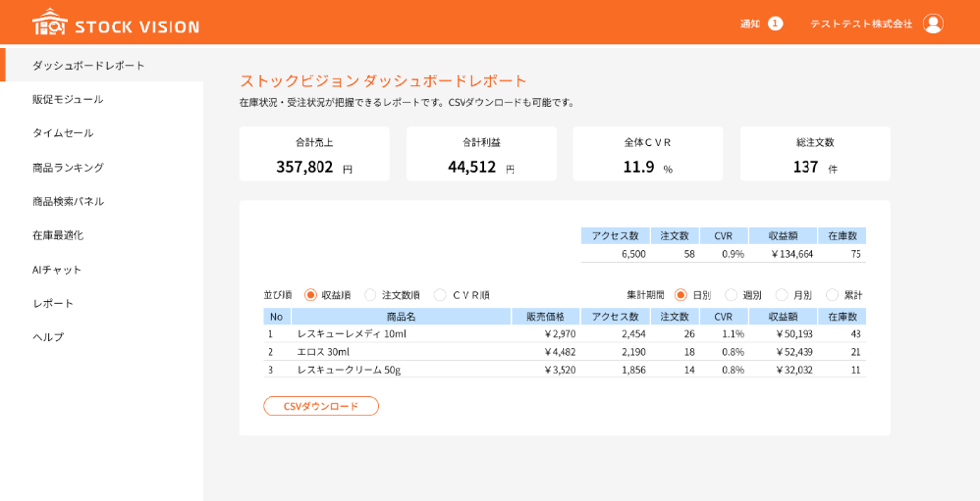The image size is (980, 501).
Task: Open 販促モジュール in the sidebar
Action: pos(68,99)
